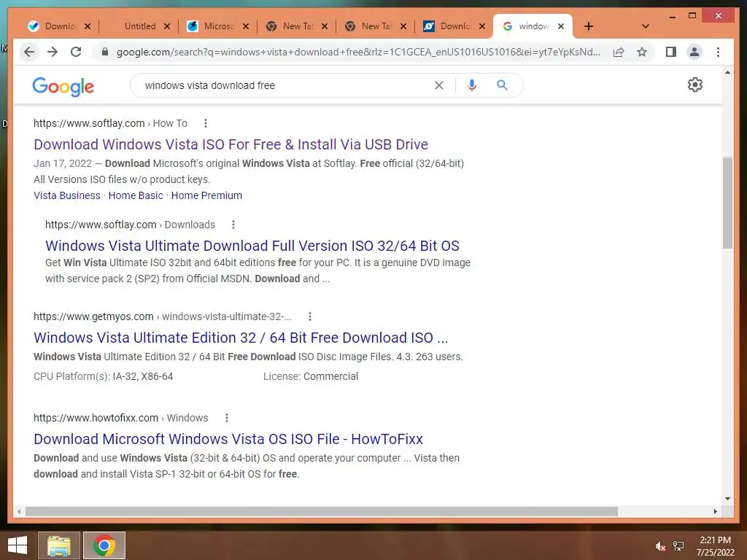Open Download Microsoft Windows Vista OS ISO link
Viewport: 747px width, 560px height.
click(x=228, y=439)
